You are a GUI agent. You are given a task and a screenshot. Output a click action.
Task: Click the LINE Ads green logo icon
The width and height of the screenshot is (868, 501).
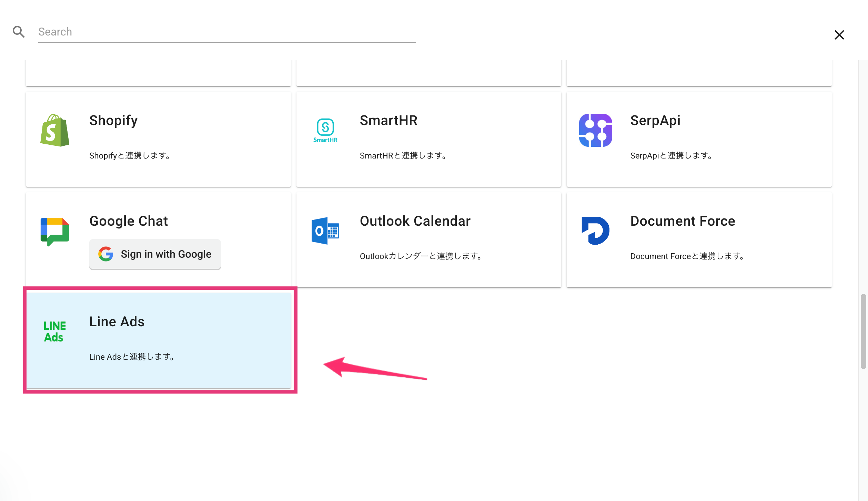54,331
